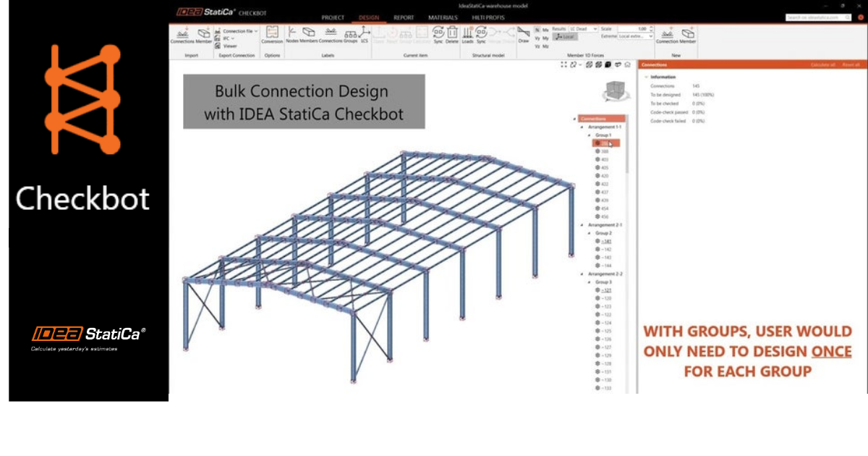Select connection 125 in Group 3
The image size is (868, 456).
[603, 331]
